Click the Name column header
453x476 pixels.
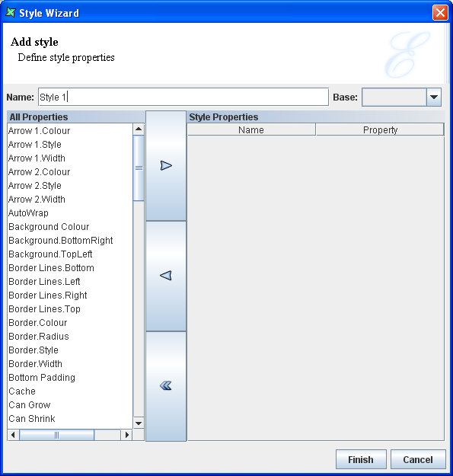pos(251,130)
